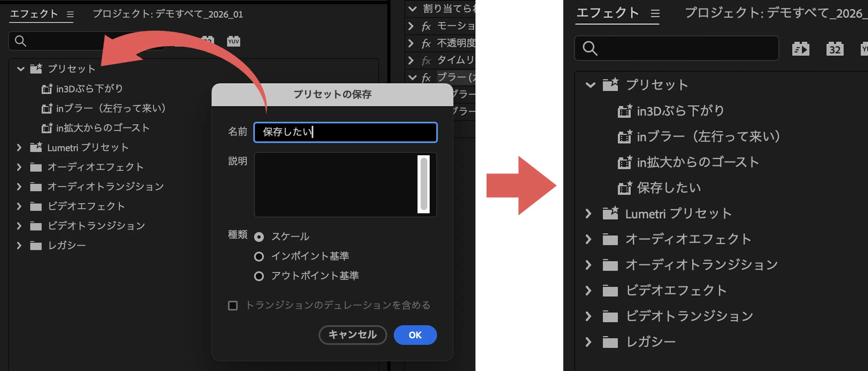Click Lumetri プリセット folder icon on right
Screen dimensions: 868x371
pyautogui.click(x=610, y=213)
